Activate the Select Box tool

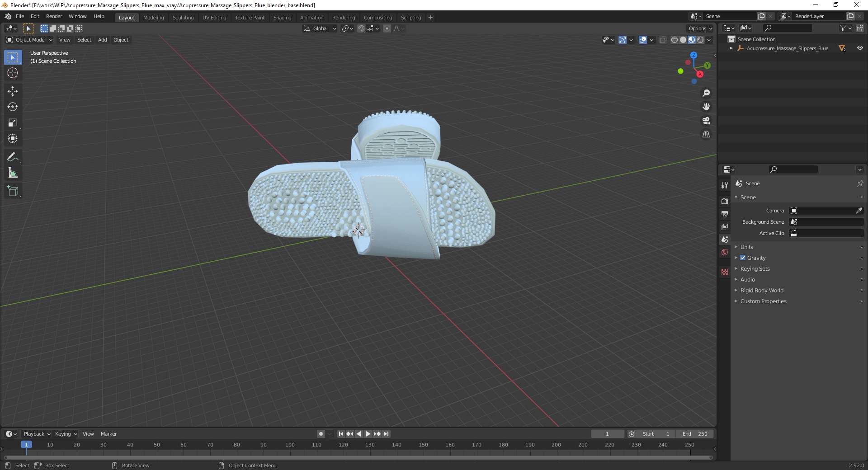[13, 57]
